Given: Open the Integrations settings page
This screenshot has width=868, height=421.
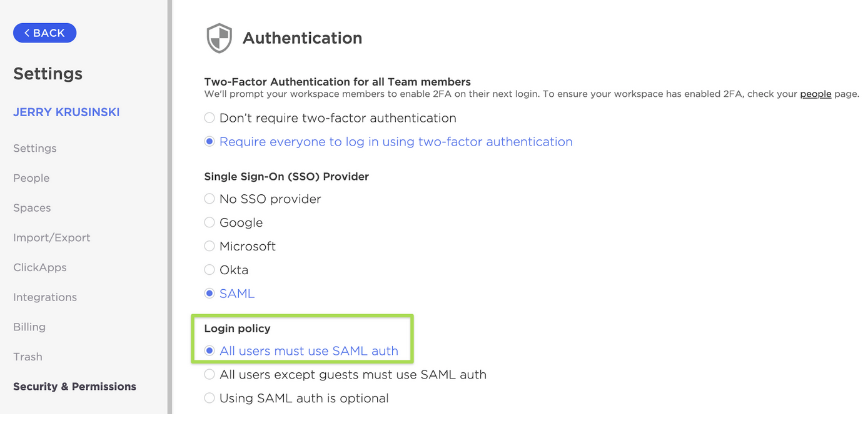Looking at the screenshot, I should tap(45, 297).
